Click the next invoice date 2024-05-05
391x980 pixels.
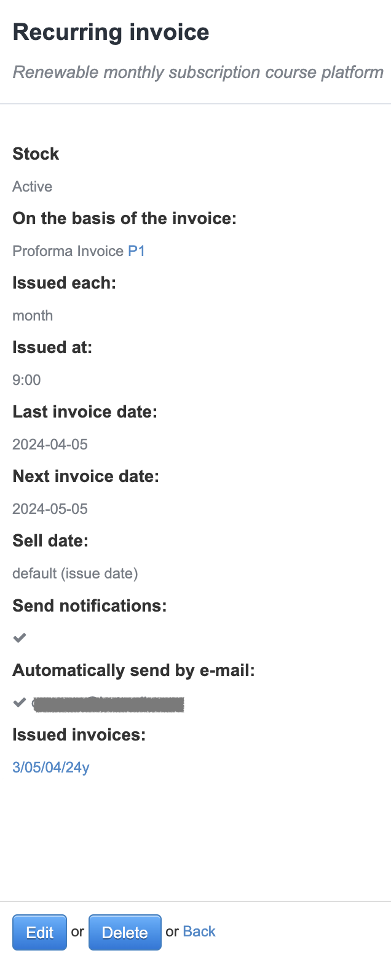click(x=50, y=509)
